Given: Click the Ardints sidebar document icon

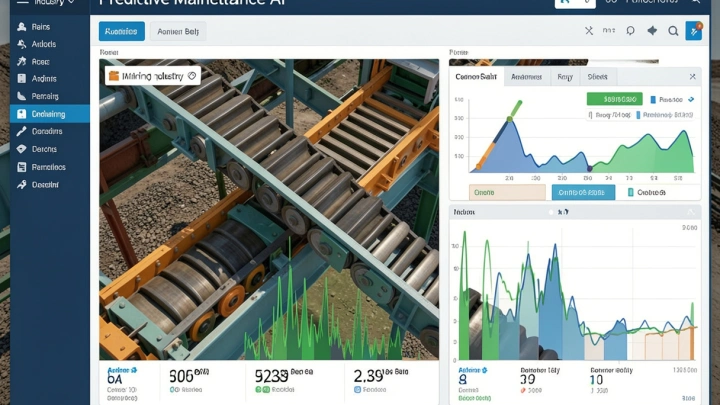Looking at the screenshot, I should tap(22, 79).
